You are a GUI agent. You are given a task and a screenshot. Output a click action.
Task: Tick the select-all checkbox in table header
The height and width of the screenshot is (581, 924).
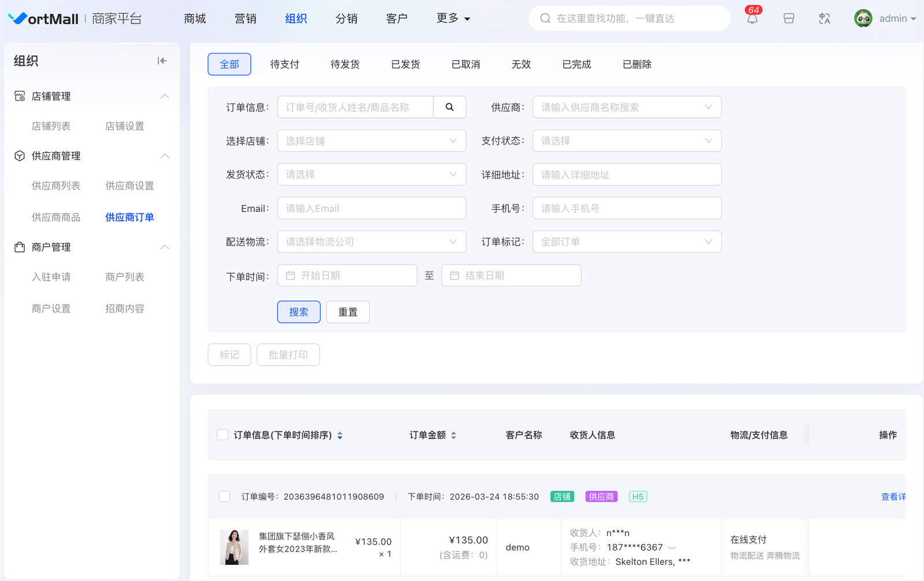click(222, 435)
